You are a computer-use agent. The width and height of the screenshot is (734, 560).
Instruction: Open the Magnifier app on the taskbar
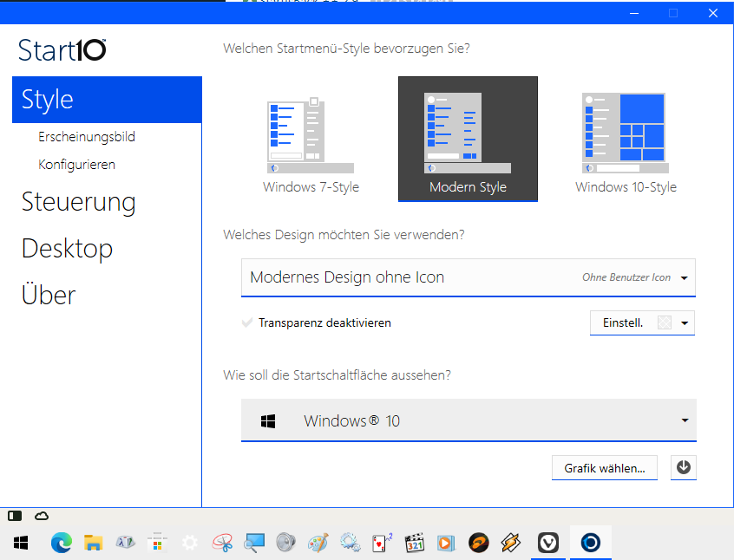tap(254, 543)
